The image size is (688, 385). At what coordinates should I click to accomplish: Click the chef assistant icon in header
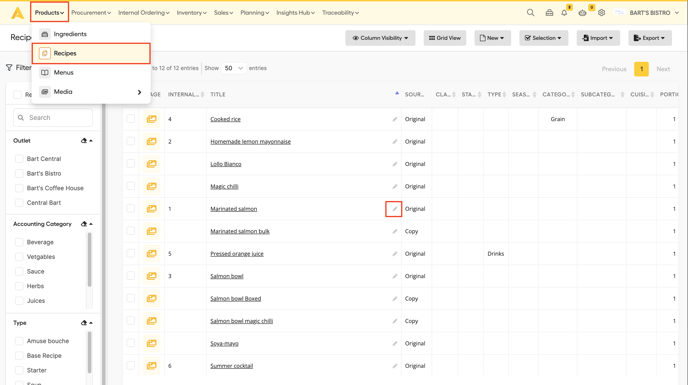click(x=582, y=13)
